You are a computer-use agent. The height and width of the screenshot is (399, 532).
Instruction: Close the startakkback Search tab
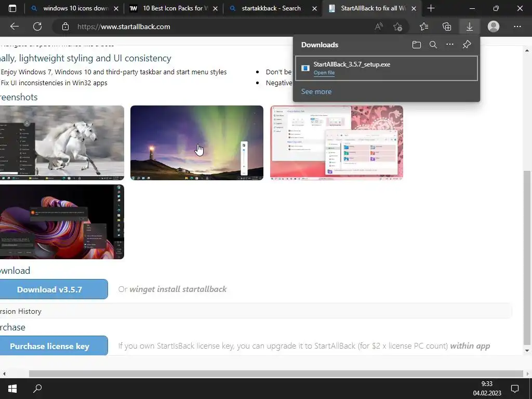[x=314, y=8]
